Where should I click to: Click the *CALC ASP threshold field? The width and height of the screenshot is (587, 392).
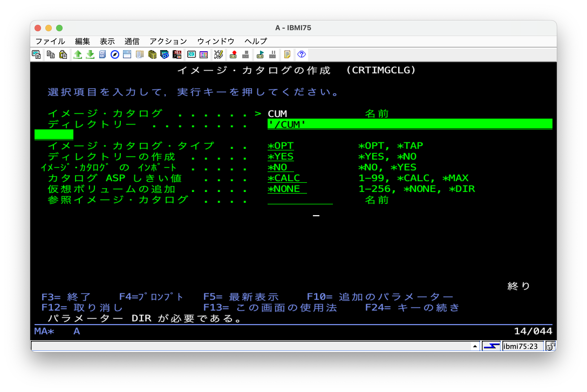click(x=287, y=178)
